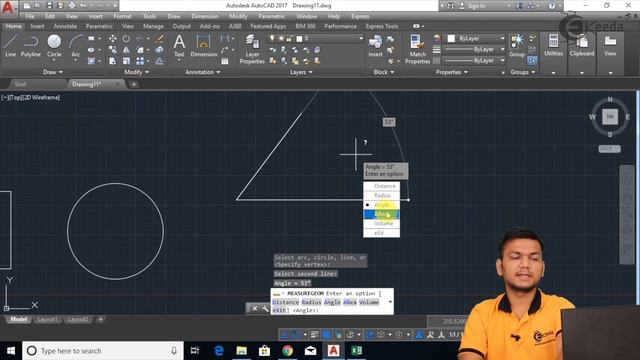Click the Group tool
The image size is (640, 360).
click(x=517, y=46)
